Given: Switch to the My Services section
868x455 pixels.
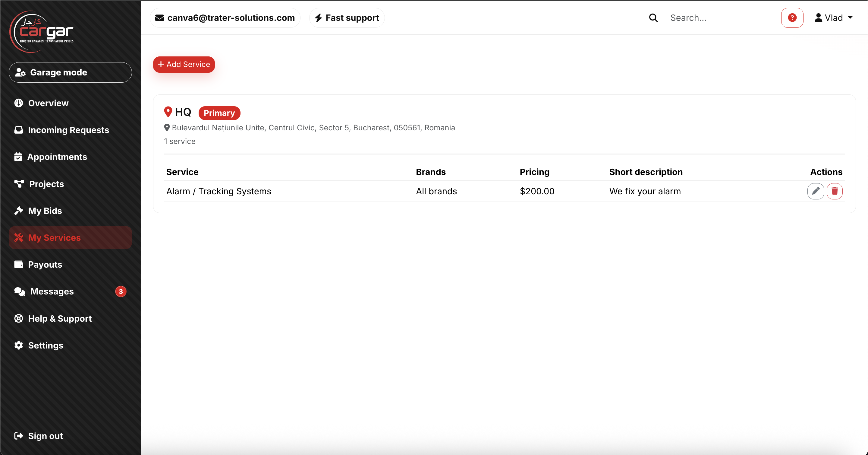Looking at the screenshot, I should coord(54,237).
